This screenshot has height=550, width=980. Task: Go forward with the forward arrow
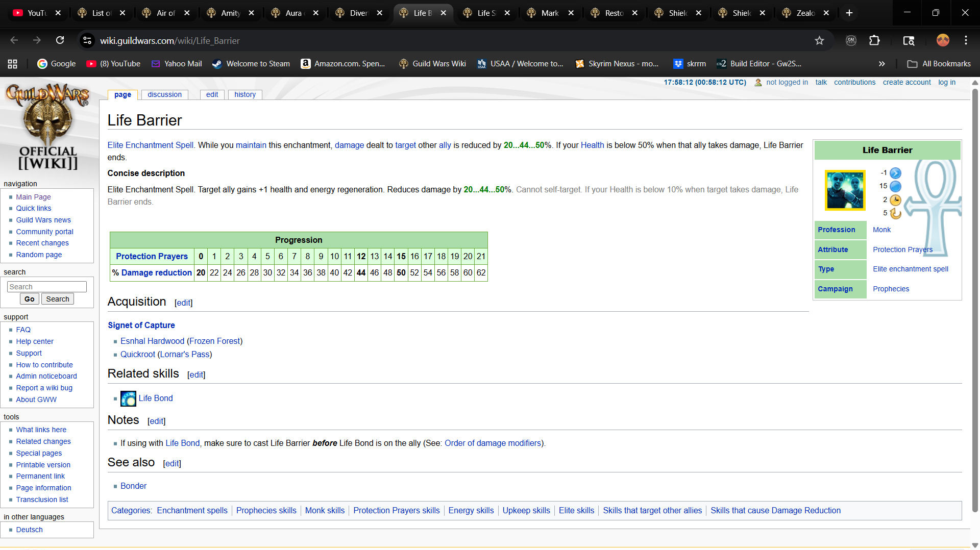pos(37,40)
